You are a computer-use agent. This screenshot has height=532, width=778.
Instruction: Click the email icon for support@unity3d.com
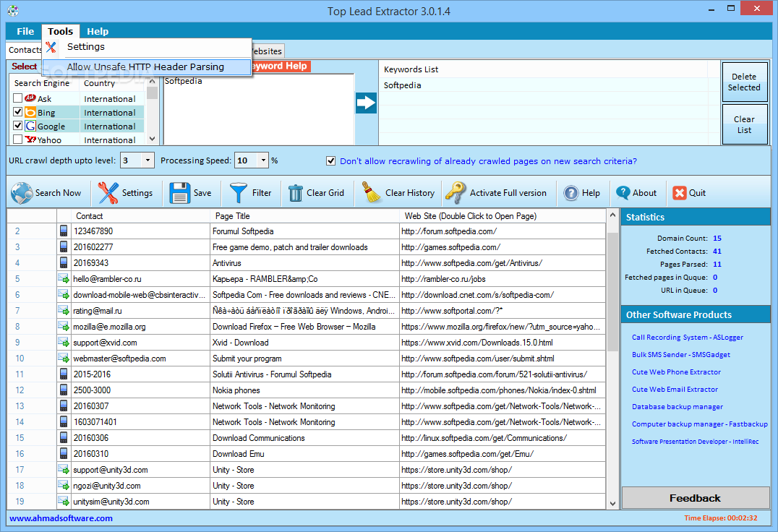pos(64,469)
